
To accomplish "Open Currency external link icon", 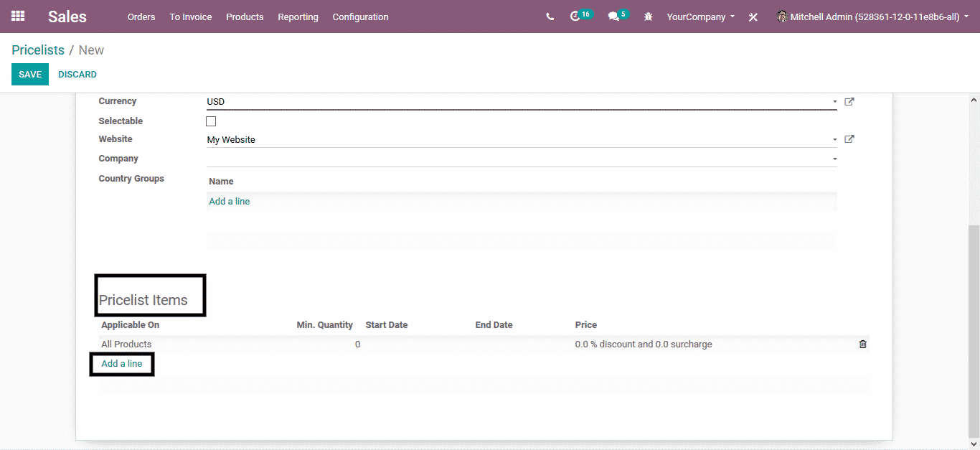I will [x=849, y=102].
